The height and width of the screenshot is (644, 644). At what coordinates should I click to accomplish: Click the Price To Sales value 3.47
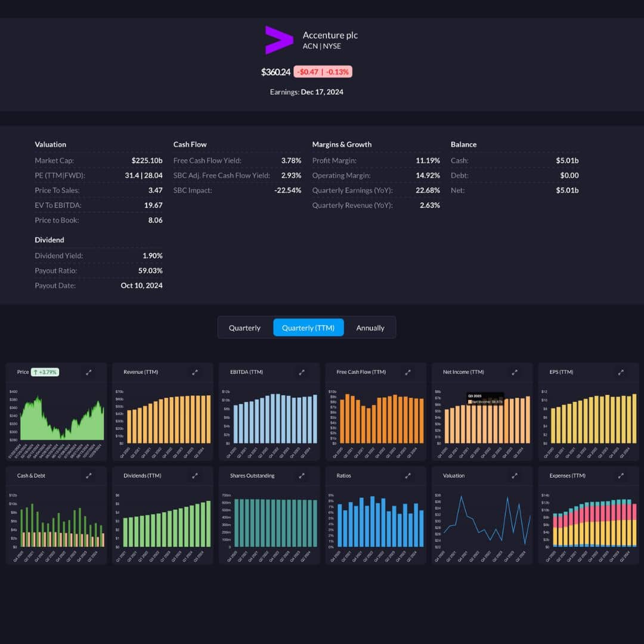coord(155,190)
